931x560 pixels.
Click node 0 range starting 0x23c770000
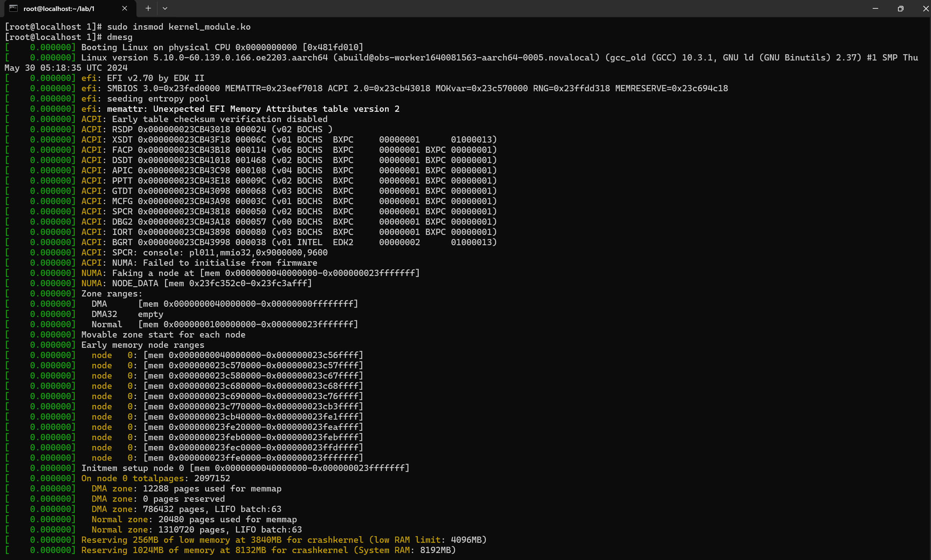tap(227, 406)
